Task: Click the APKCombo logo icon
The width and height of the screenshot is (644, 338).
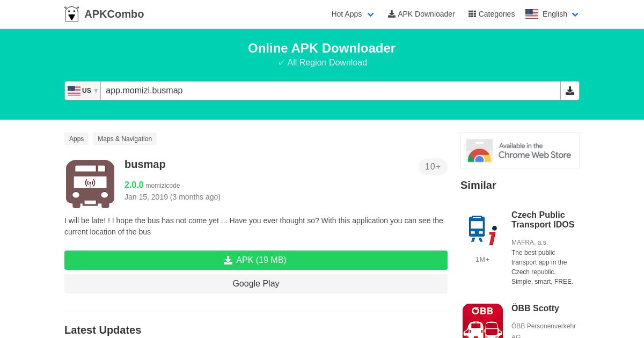Action: (71, 14)
